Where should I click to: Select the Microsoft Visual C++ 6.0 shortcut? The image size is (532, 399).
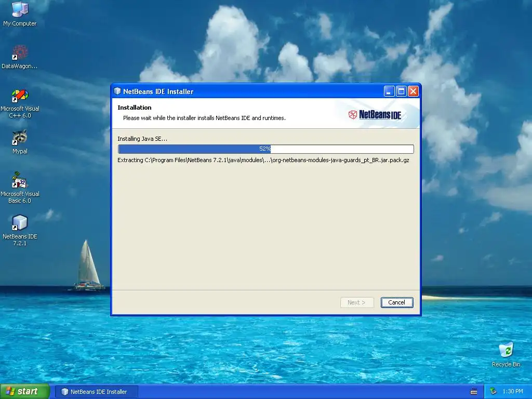coord(20,103)
